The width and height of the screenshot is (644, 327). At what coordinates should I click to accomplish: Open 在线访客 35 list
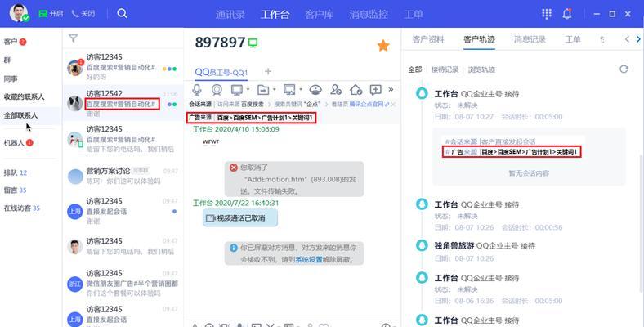22,208
